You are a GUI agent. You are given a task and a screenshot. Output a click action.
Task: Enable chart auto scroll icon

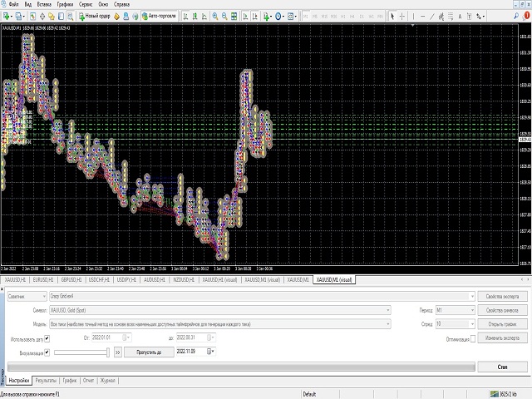(x=246, y=16)
